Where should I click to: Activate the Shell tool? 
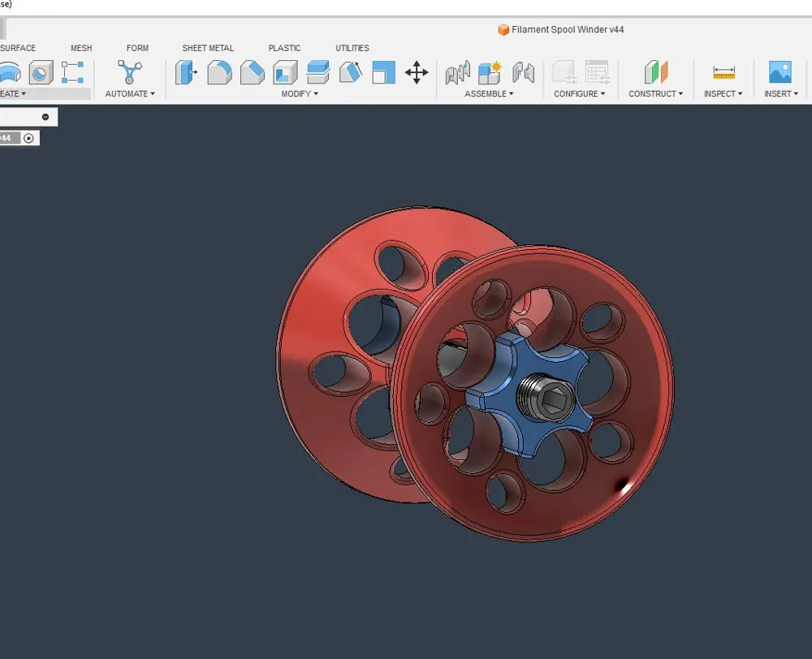pyautogui.click(x=285, y=73)
